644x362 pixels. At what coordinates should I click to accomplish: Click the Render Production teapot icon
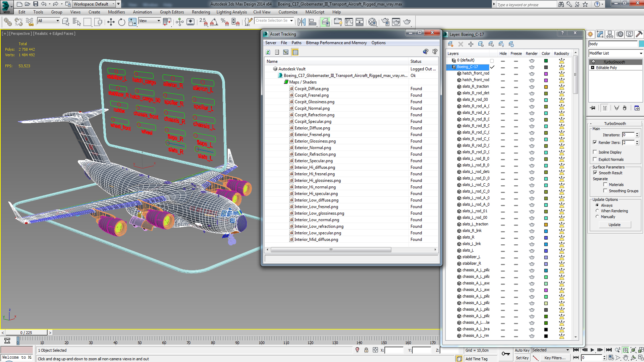pos(407,22)
